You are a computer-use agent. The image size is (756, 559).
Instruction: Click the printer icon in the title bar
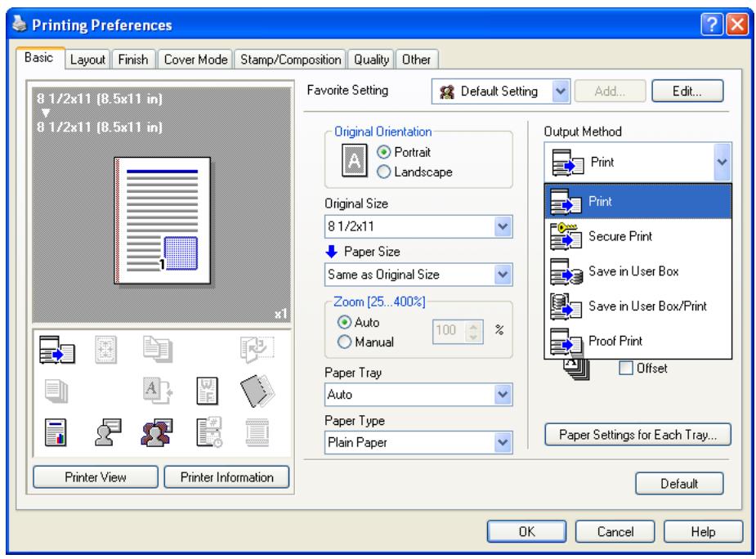tap(20, 24)
